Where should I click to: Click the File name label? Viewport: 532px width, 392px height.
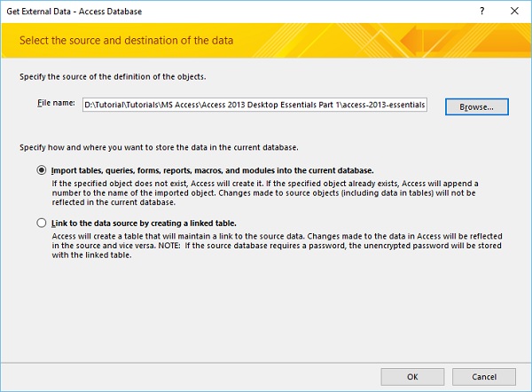(x=55, y=106)
